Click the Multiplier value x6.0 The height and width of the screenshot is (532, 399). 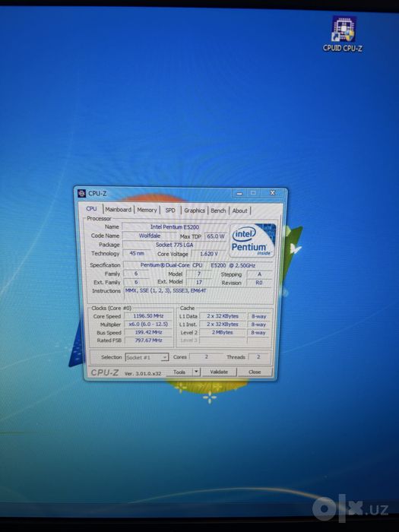[x=148, y=324]
